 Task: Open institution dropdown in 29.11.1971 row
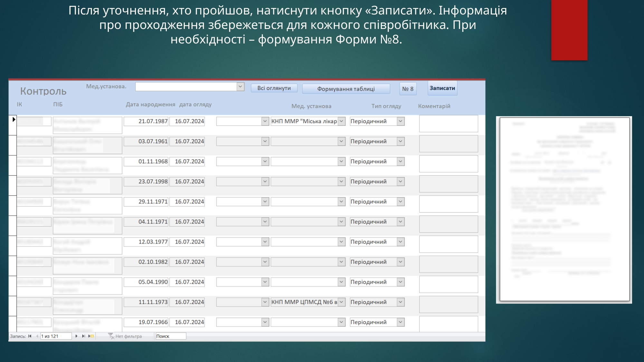coord(342,202)
